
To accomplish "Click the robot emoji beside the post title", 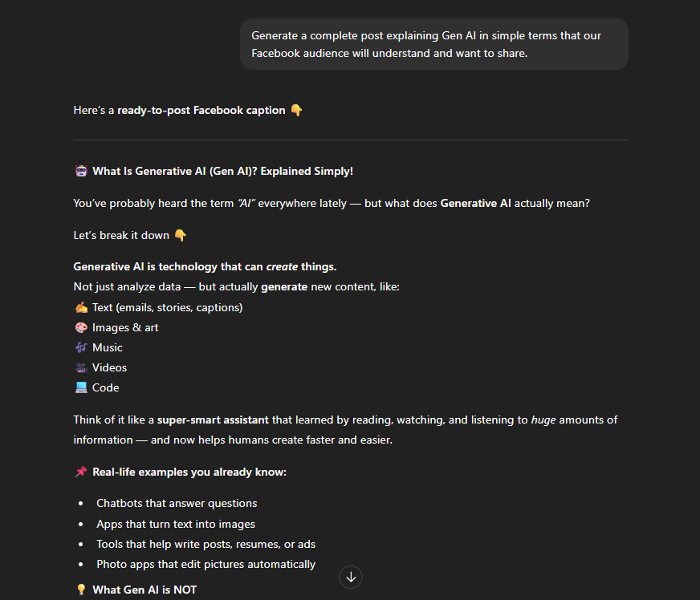I will click(x=80, y=170).
